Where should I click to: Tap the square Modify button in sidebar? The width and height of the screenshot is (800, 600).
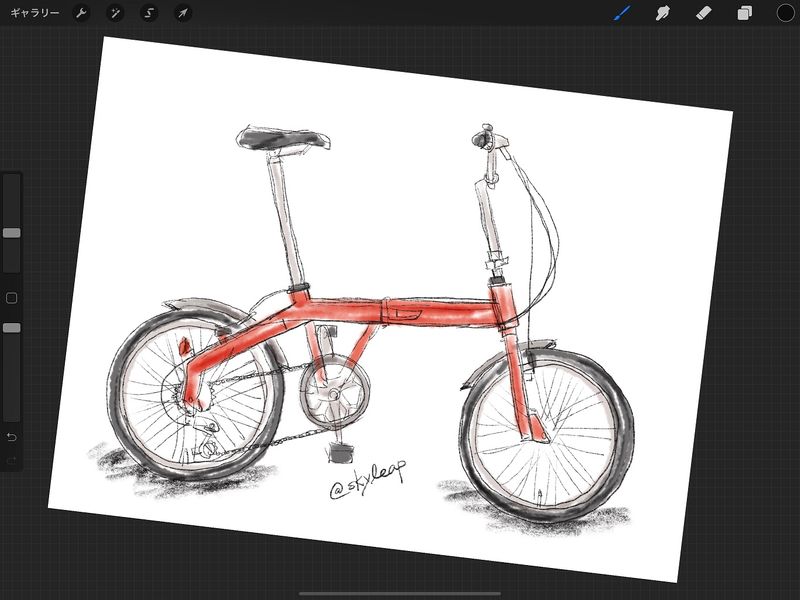pyautogui.click(x=11, y=298)
